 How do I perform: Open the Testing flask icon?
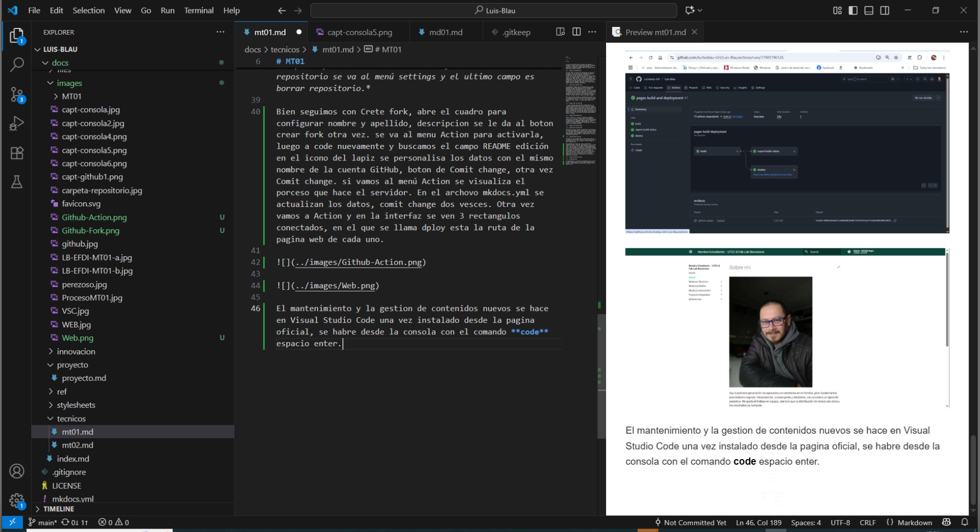pyautogui.click(x=17, y=182)
